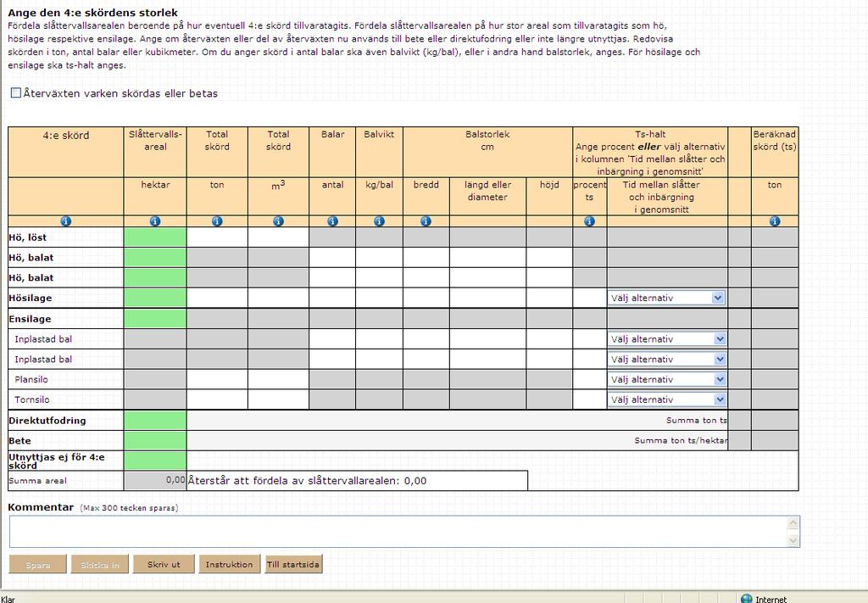Show info for the Balar antal column
The width and height of the screenshot is (868, 603).
click(x=332, y=221)
